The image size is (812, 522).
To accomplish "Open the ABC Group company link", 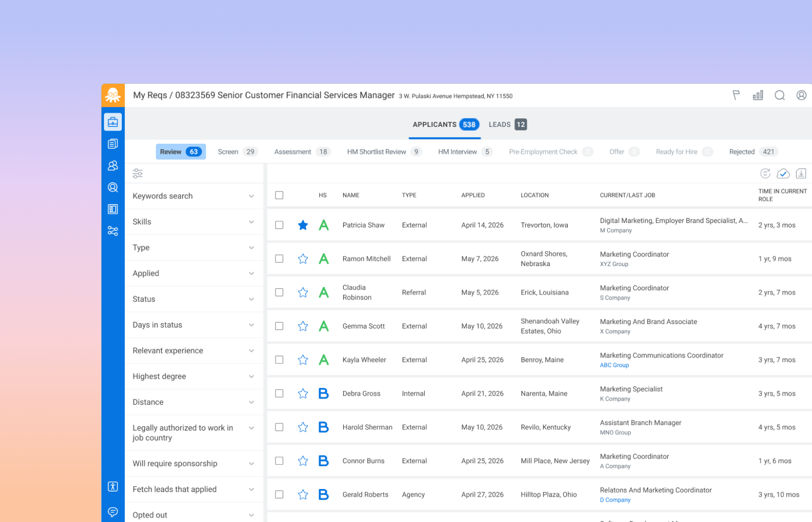I will (x=614, y=365).
